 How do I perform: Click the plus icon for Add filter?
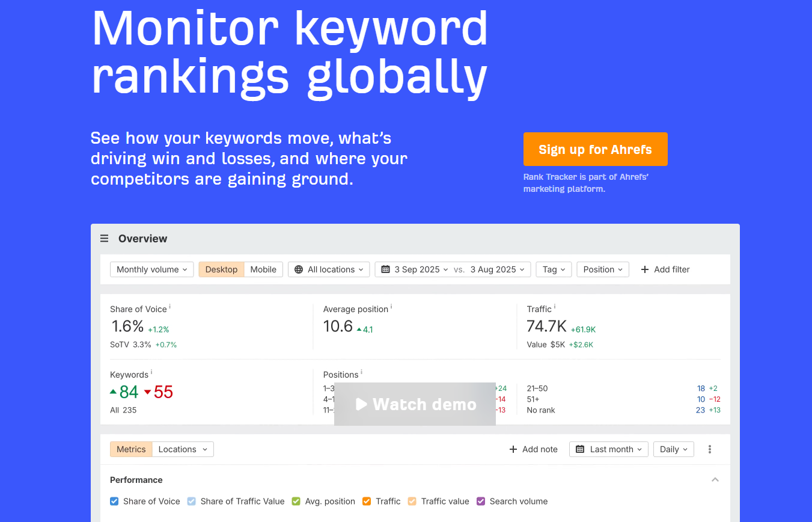(645, 269)
